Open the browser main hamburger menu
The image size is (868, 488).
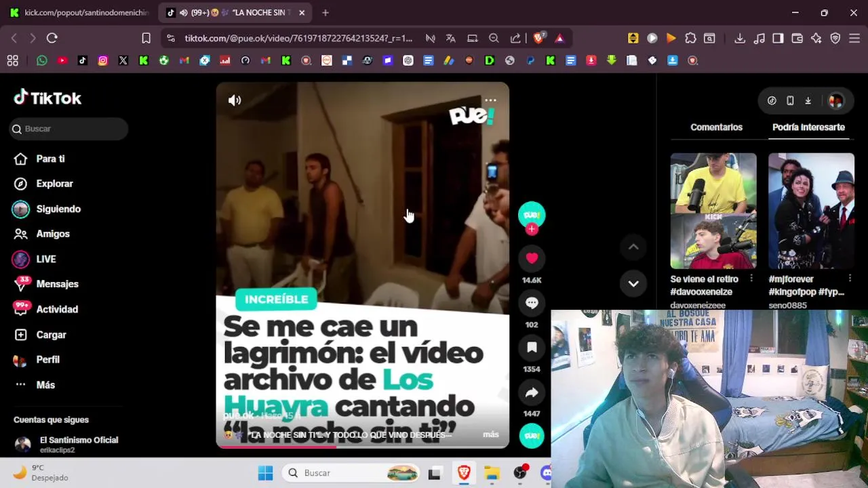click(x=854, y=39)
